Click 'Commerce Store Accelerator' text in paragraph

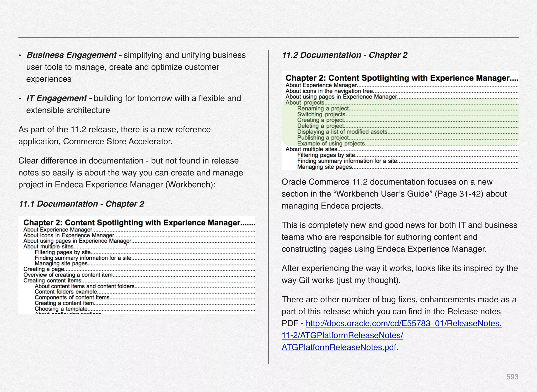pos(117,141)
